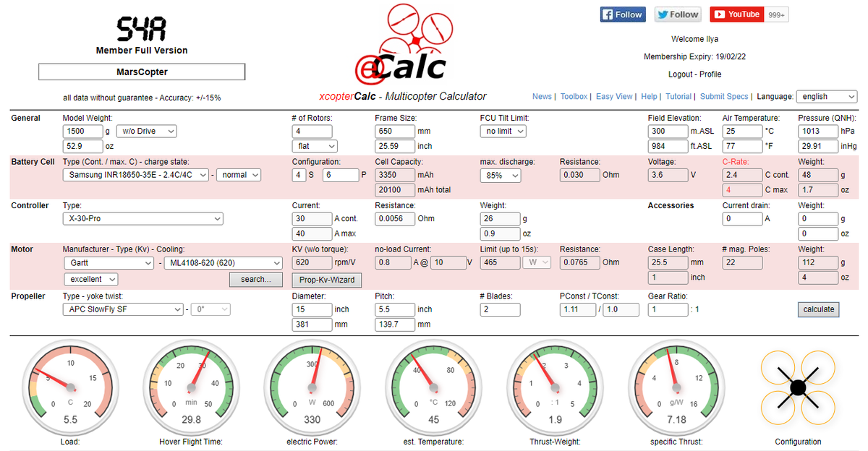Click the controller continuous Current field
The width and height of the screenshot is (868, 451).
pyautogui.click(x=312, y=219)
